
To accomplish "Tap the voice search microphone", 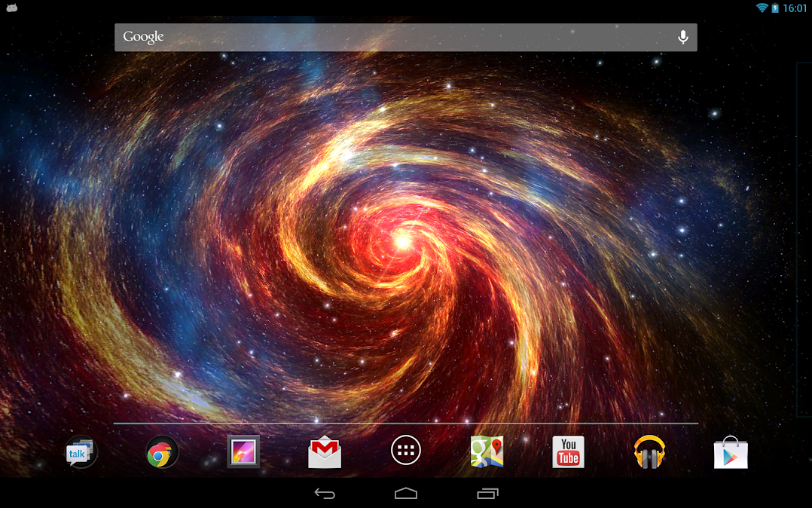I will coord(683,37).
